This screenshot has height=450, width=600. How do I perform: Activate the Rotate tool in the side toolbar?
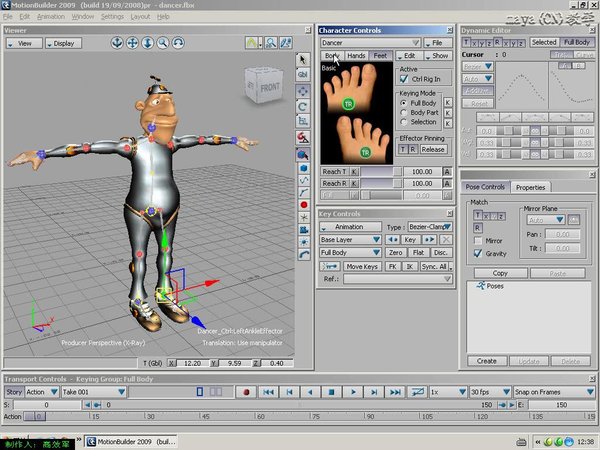point(303,107)
